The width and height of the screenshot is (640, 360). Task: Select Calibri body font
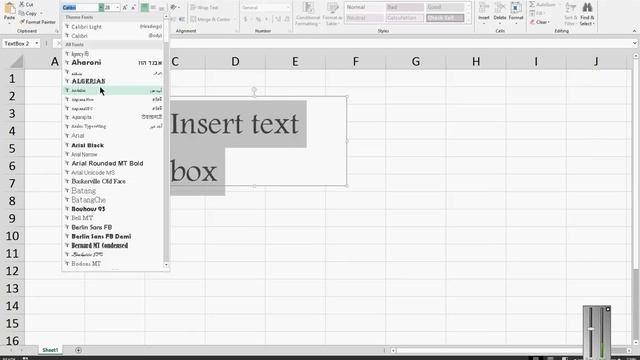(113, 36)
